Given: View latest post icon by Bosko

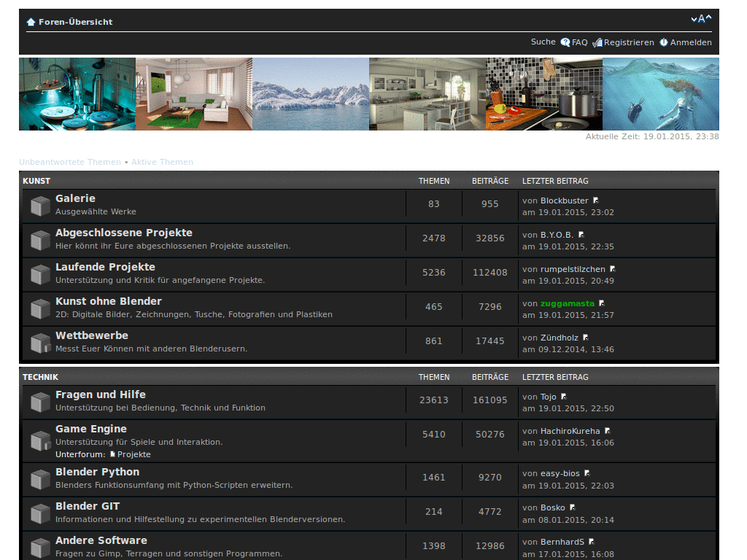Looking at the screenshot, I should [x=573, y=507].
